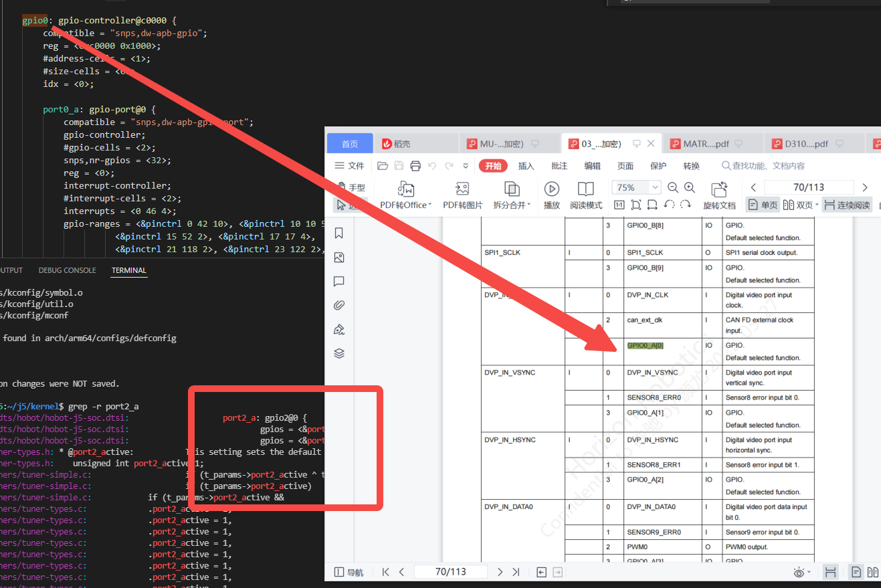The width and height of the screenshot is (881, 588).
Task: Open the attachments paperclip panel
Action: coord(339,306)
